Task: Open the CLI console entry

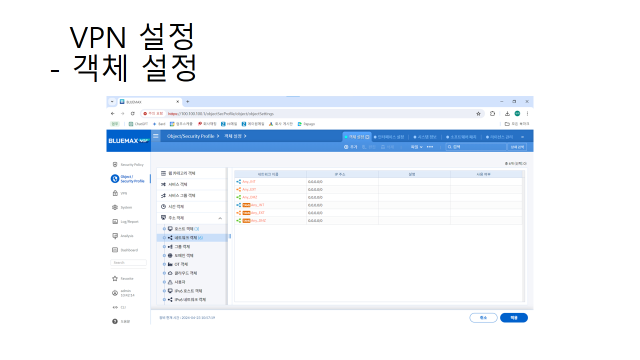Action: click(x=119, y=307)
